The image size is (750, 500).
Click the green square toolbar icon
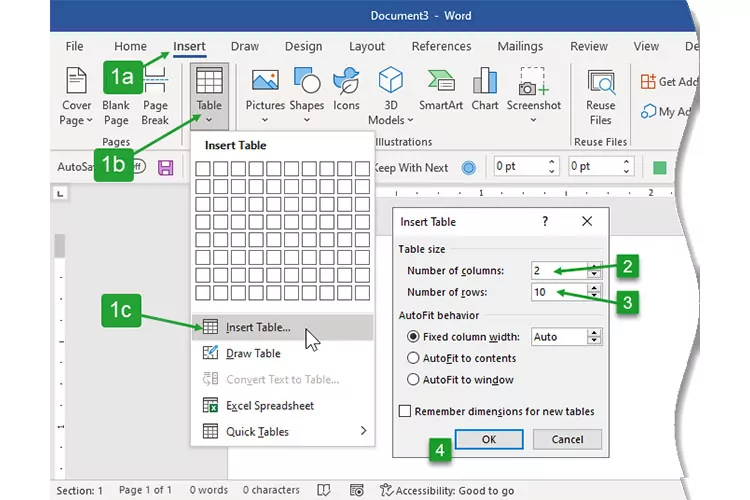(660, 167)
